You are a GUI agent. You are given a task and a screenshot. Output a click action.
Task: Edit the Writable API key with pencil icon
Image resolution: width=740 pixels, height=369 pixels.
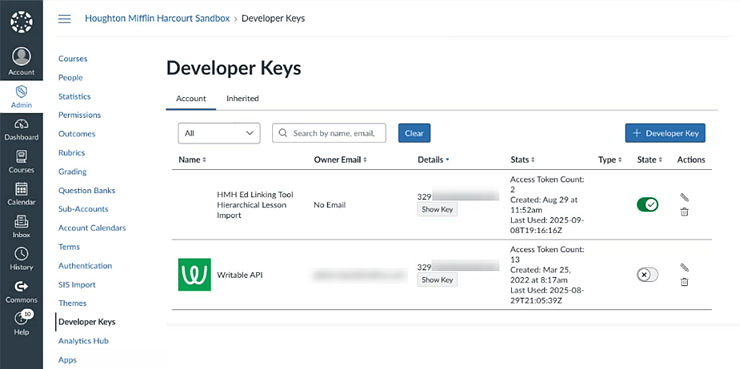click(x=684, y=268)
